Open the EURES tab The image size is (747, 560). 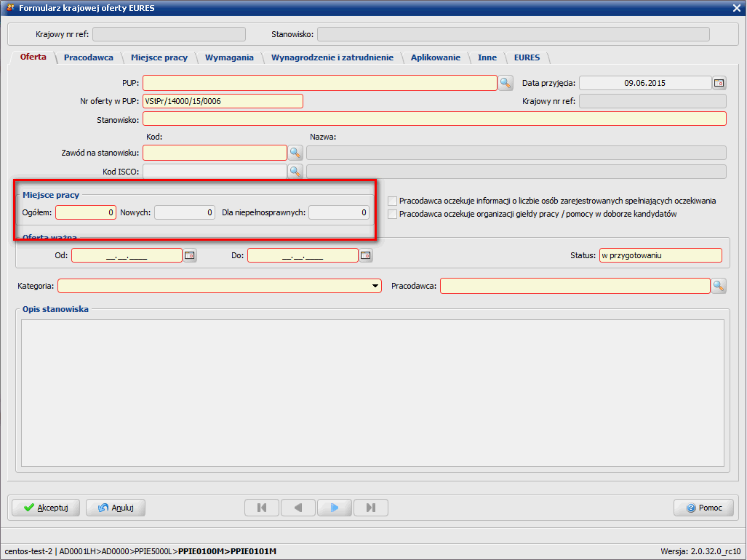[x=527, y=57]
